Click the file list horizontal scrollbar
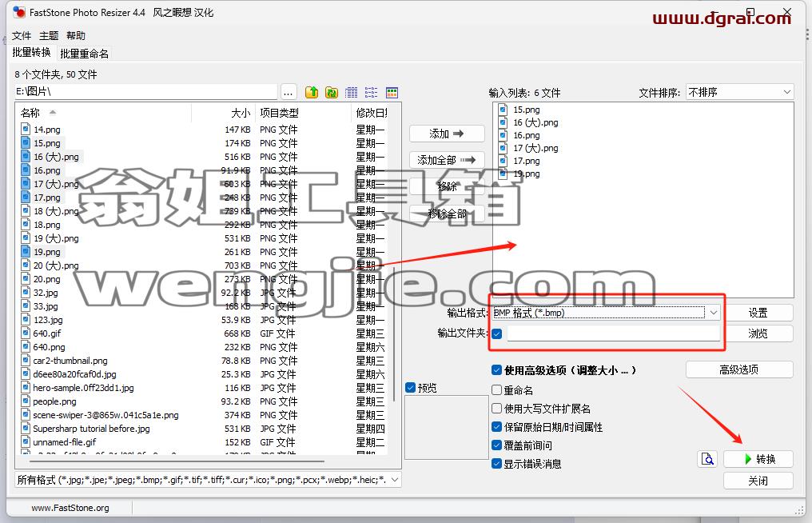 coord(177,461)
